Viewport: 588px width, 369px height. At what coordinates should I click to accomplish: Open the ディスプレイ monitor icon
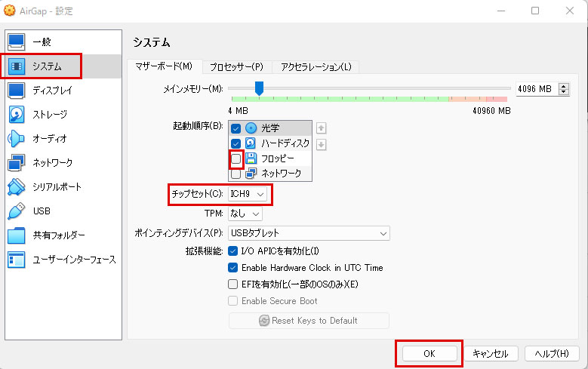(16, 91)
